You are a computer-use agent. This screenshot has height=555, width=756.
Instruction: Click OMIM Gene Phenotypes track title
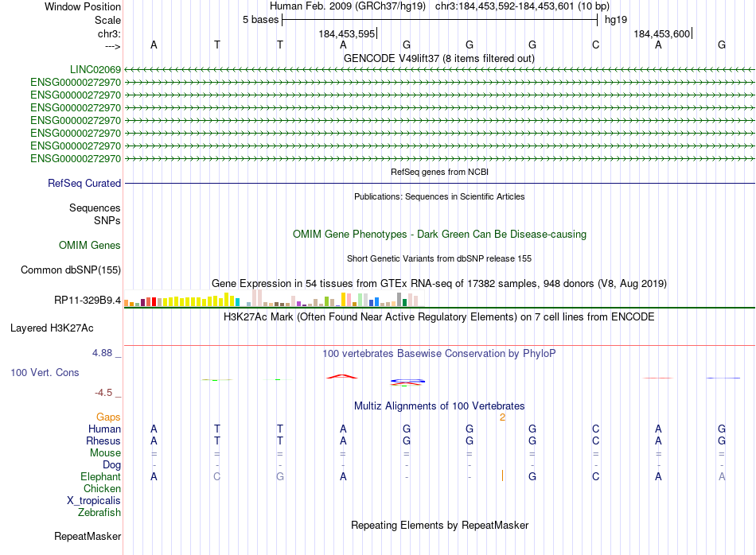(439, 234)
